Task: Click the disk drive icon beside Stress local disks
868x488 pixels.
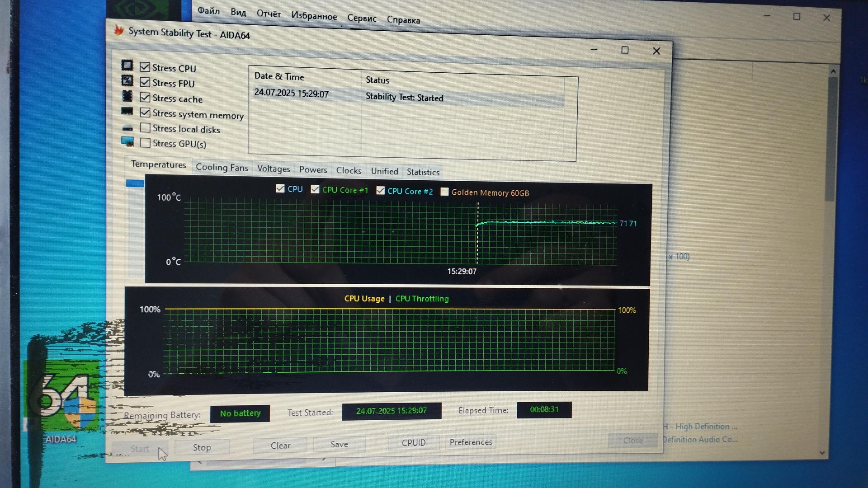Action: pos(127,128)
